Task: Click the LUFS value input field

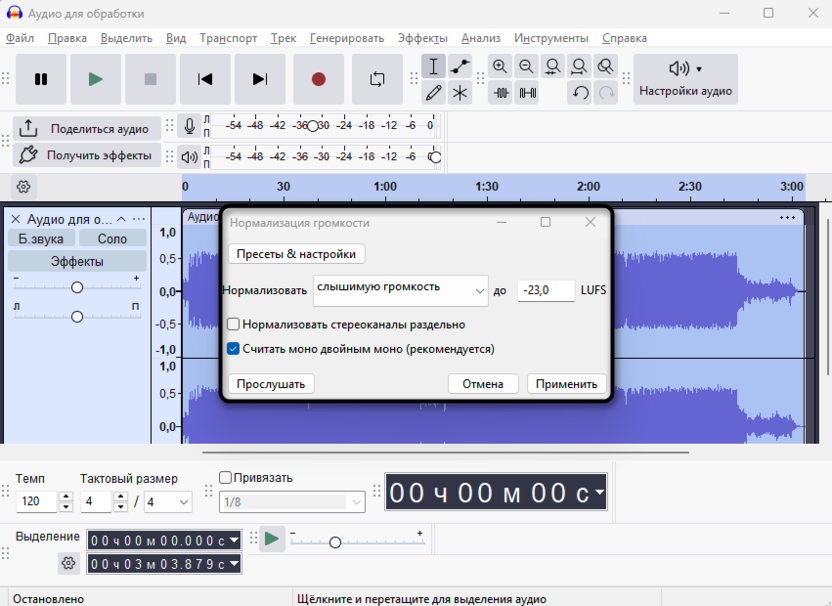Action: [x=546, y=290]
